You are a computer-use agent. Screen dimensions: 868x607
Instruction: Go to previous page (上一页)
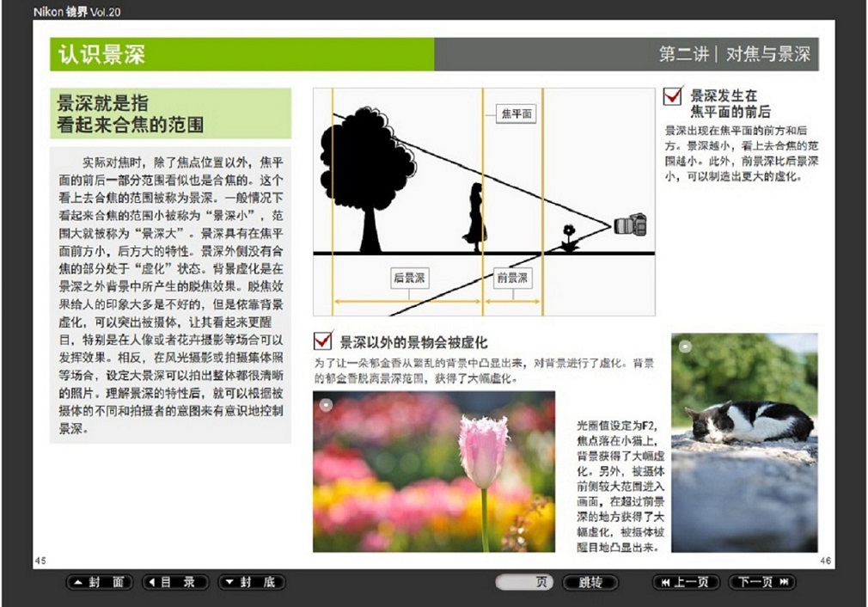[x=685, y=582]
